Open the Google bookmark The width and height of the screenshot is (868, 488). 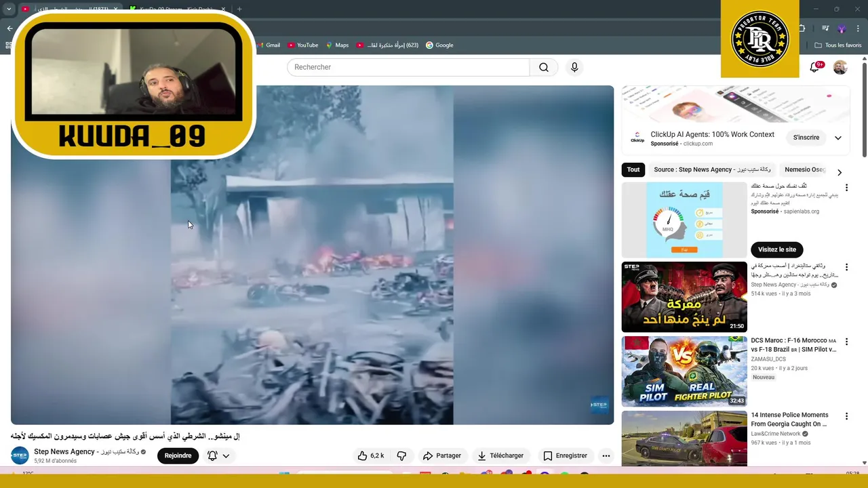pos(439,45)
